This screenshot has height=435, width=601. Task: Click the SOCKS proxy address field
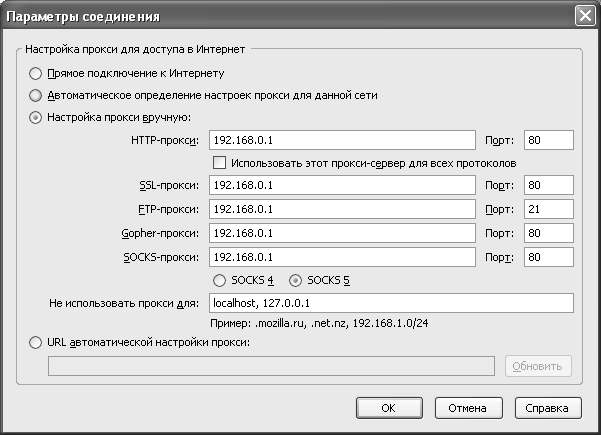coord(341,257)
